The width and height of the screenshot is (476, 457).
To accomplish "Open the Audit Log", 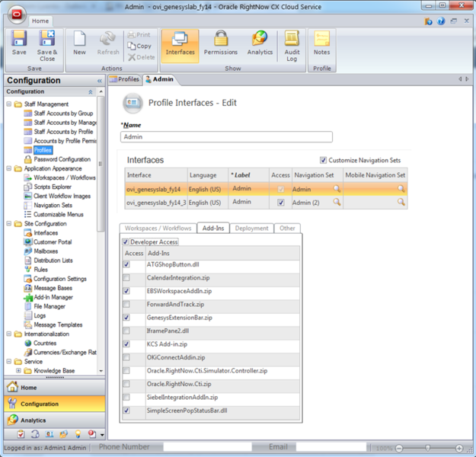I will (292, 46).
